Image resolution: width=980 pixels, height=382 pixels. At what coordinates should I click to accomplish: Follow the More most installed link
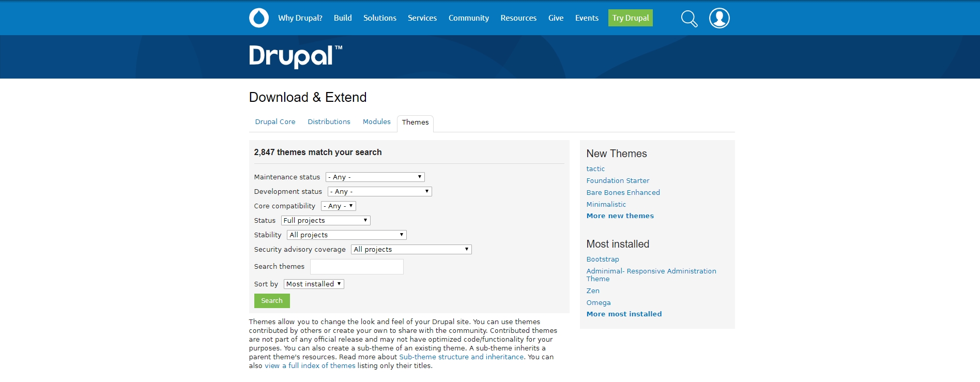[624, 314]
